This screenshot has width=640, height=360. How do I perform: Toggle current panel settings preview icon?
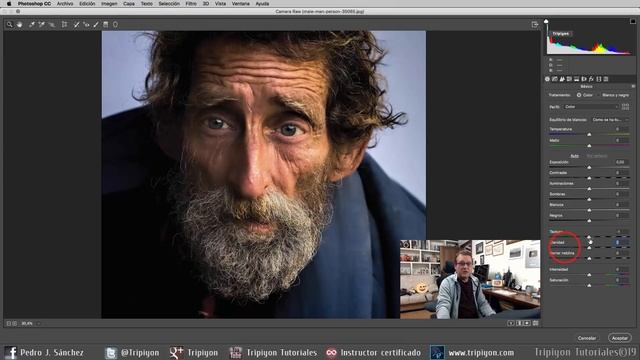pos(536,323)
